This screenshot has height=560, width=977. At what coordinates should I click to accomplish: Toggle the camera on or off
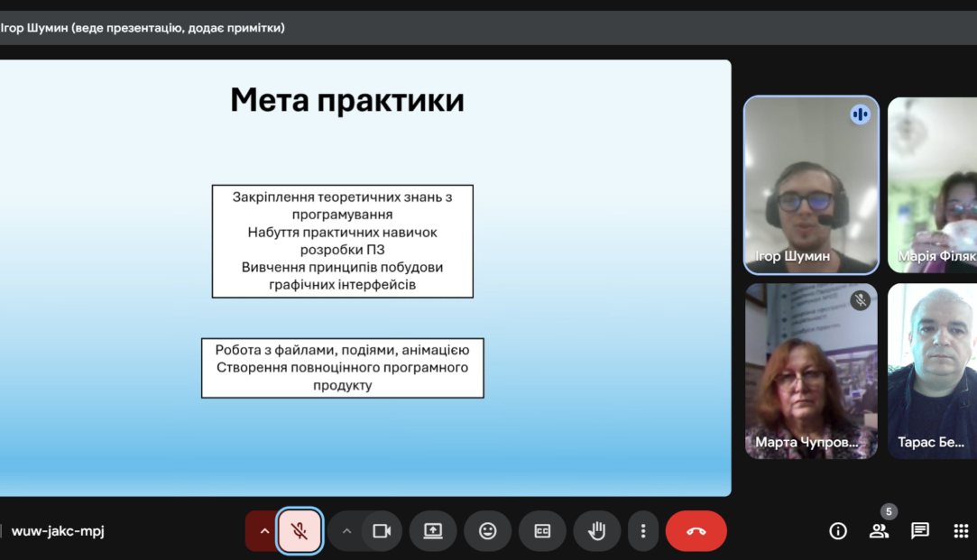coord(382,531)
